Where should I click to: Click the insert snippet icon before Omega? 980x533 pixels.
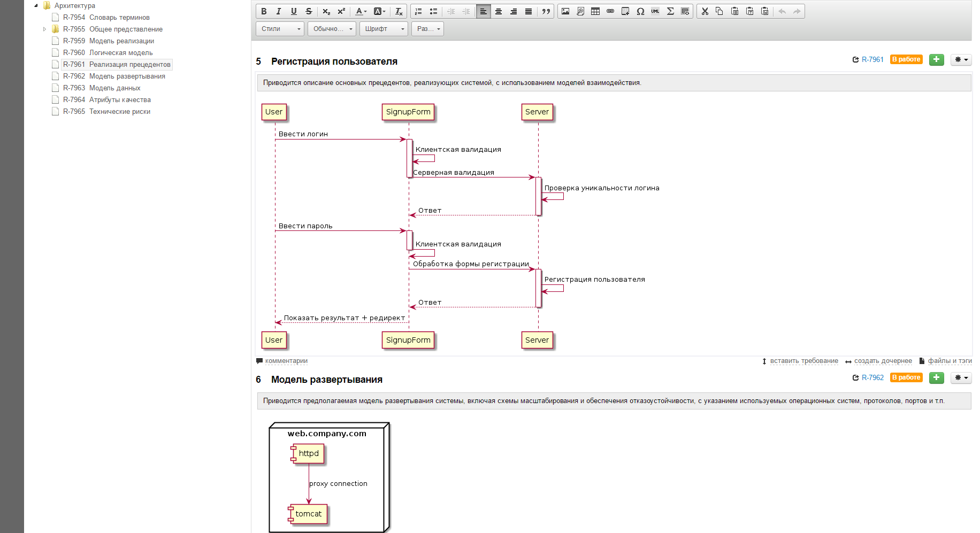pos(625,11)
